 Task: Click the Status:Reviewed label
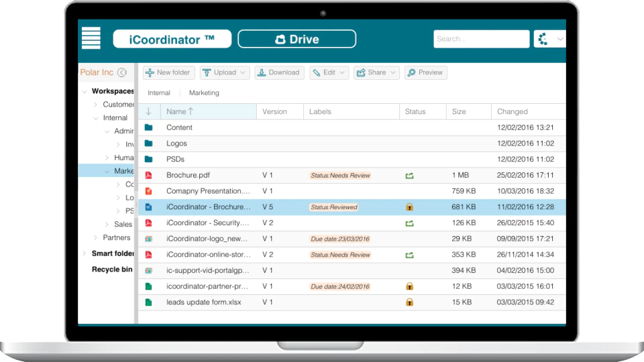[x=334, y=207]
